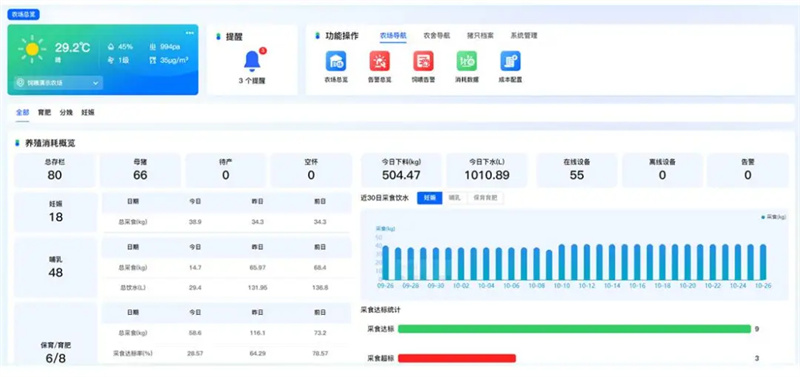Open the 饲喂告警 red feeding alert icon
Viewport: 800px width, 377px height.
(x=423, y=61)
